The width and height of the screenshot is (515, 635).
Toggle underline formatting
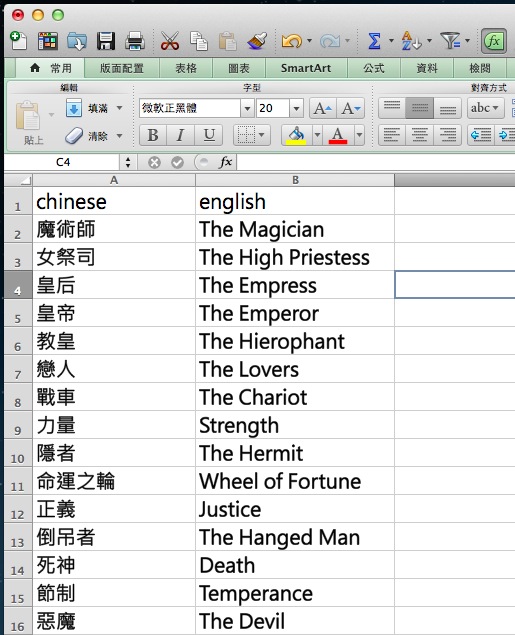point(209,135)
